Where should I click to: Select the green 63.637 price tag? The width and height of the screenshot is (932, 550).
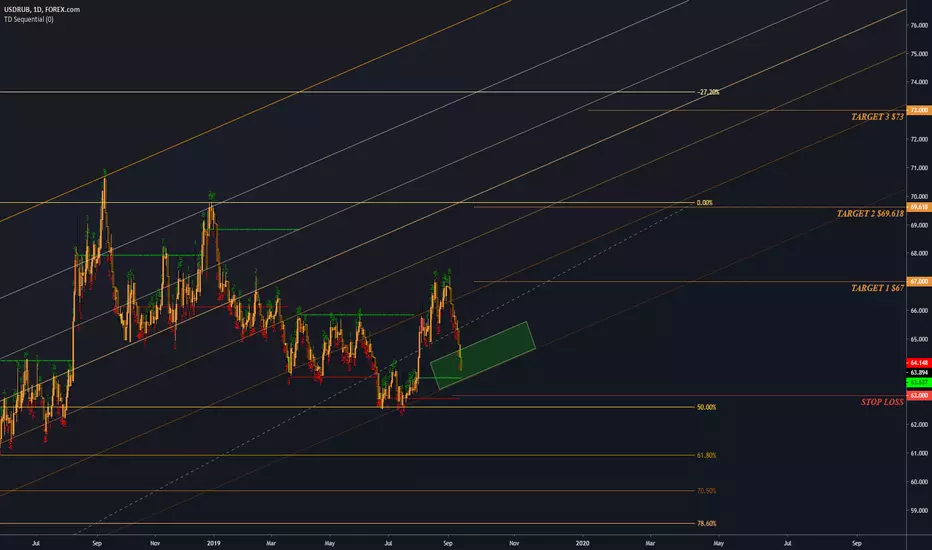pos(919,382)
